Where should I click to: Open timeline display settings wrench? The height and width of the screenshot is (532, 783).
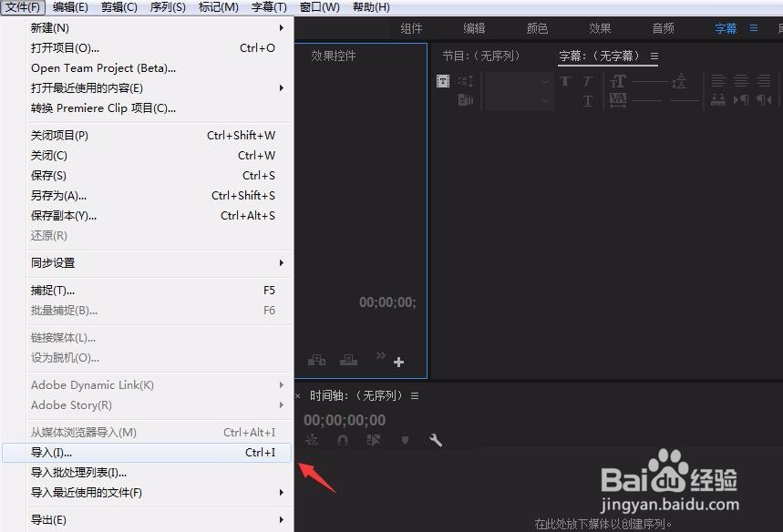coord(436,440)
